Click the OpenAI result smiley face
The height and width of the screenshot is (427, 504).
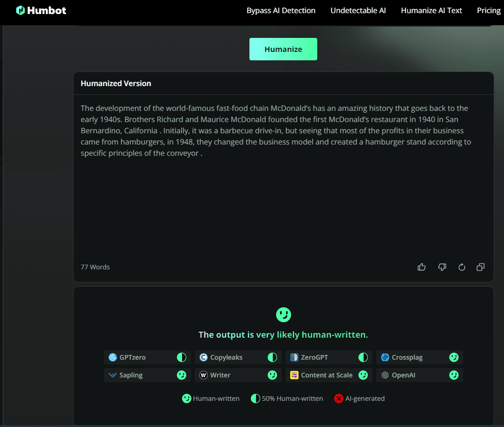tap(453, 375)
